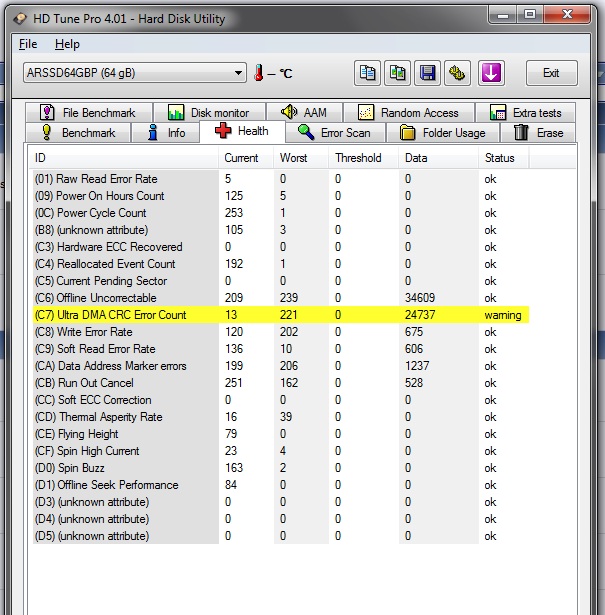This screenshot has width=605, height=615.
Task: Open the AAM tab
Action: pos(305,113)
